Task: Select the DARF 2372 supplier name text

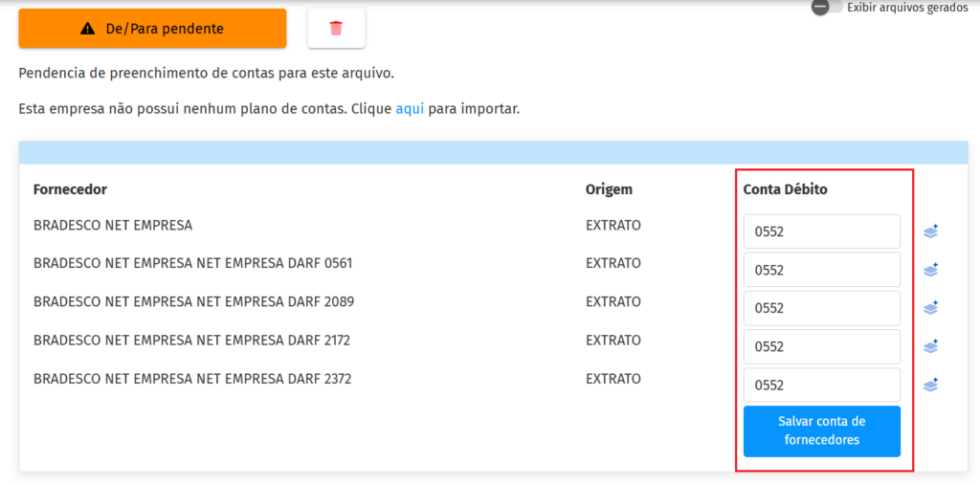Action: coord(192,379)
